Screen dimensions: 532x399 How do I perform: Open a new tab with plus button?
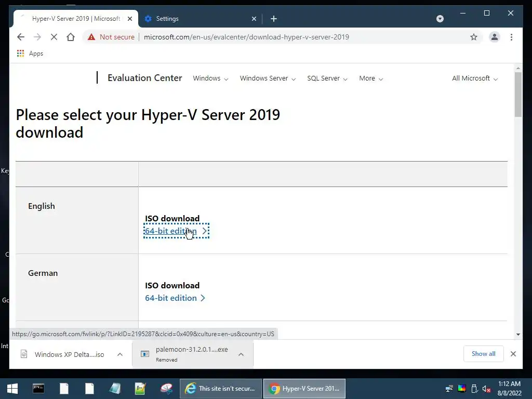[x=274, y=19]
